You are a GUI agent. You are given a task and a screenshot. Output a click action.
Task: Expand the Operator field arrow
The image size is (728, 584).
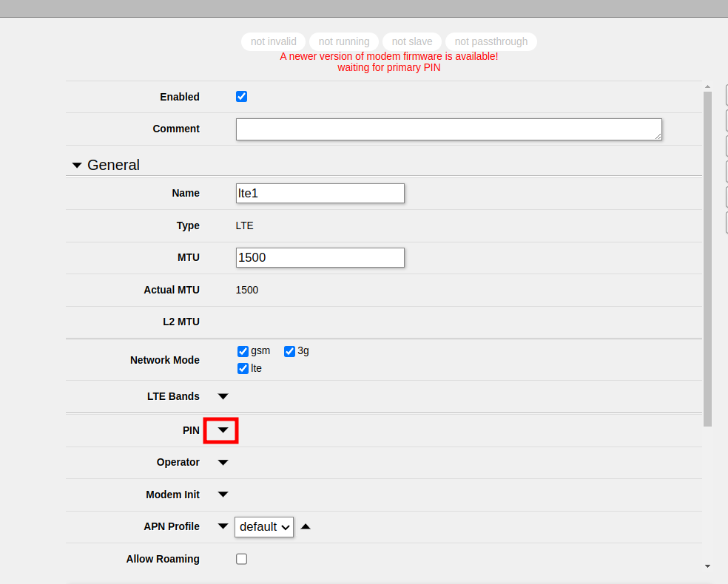point(223,463)
